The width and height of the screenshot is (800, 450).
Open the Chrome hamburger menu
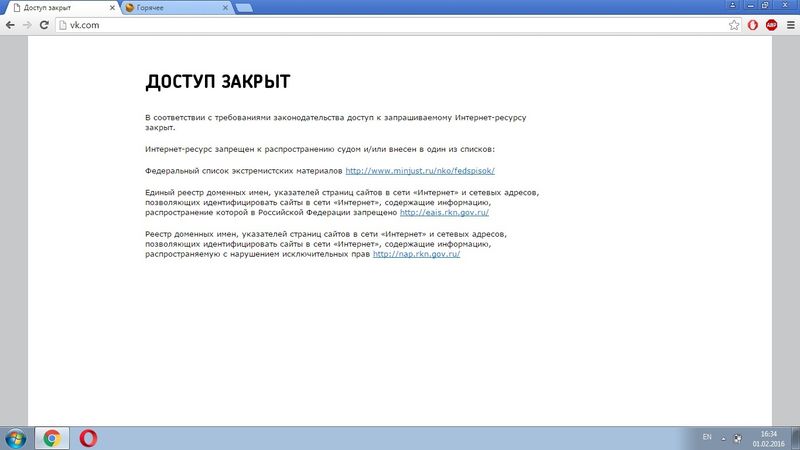789,24
